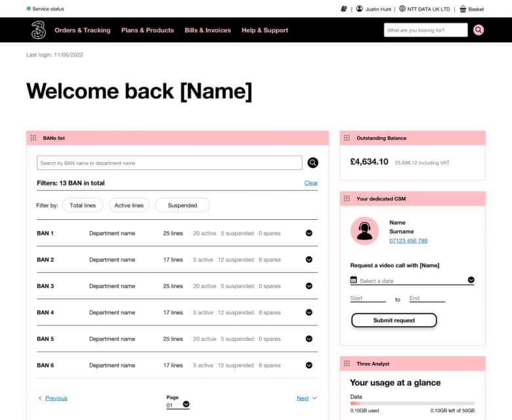Open the chat messages icon in top bar
Image resolution: width=512 pixels, height=420 pixels.
[343, 9]
